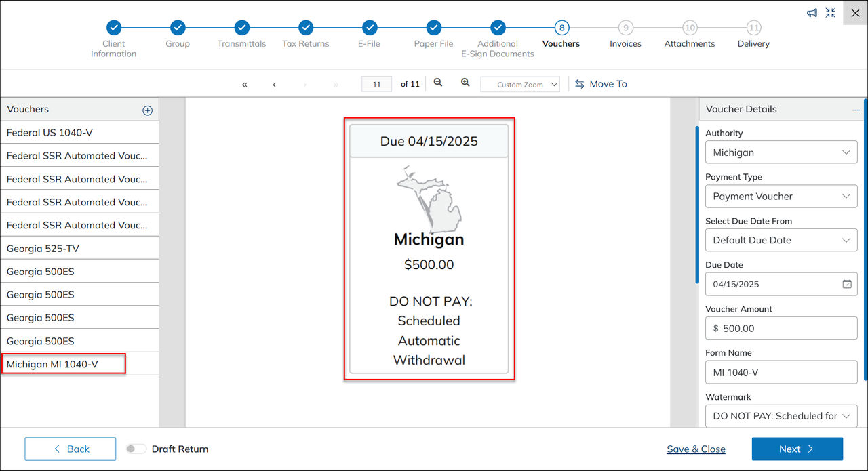
Task: Click the Group step checkmark circle
Action: [178, 28]
